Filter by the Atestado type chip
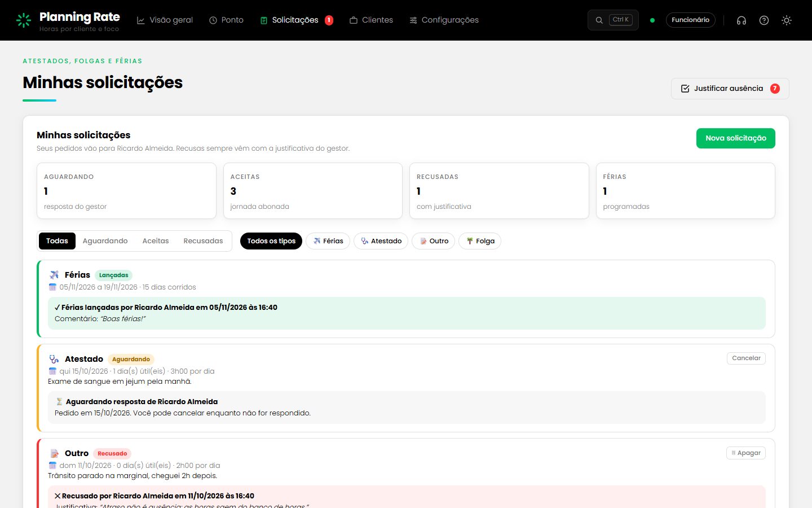Image resolution: width=812 pixels, height=508 pixels. pyautogui.click(x=381, y=241)
